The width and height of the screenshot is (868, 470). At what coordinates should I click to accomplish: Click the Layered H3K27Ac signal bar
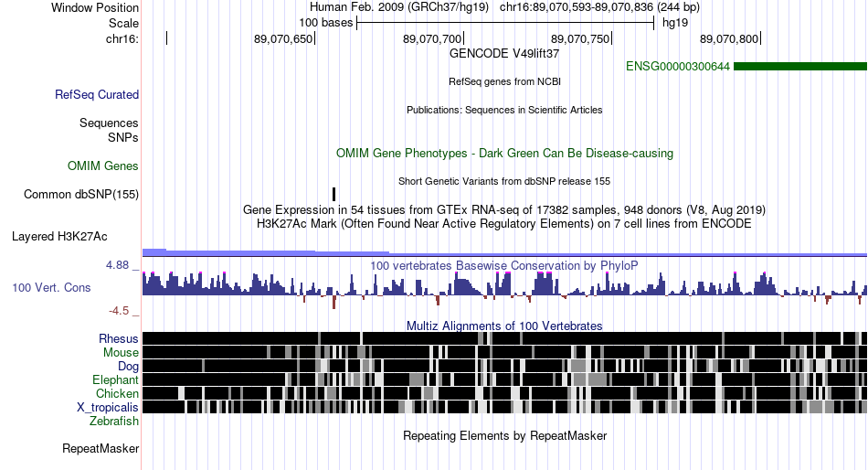tap(504, 252)
